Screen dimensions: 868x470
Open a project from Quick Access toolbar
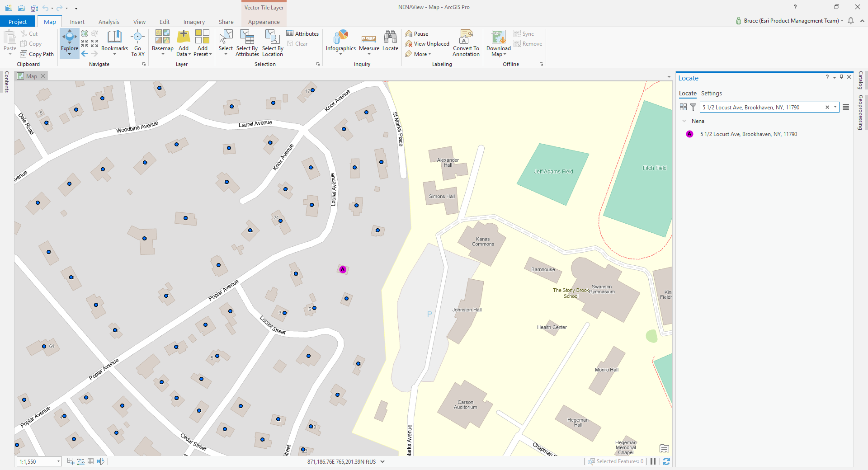pos(21,8)
